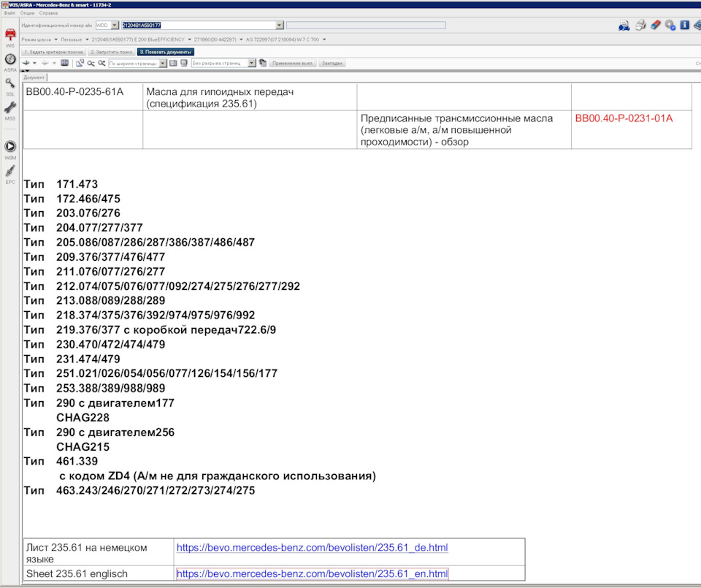This screenshot has height=588, width=701.
Task: Select step 3 Показать документы tab
Action: [x=166, y=52]
